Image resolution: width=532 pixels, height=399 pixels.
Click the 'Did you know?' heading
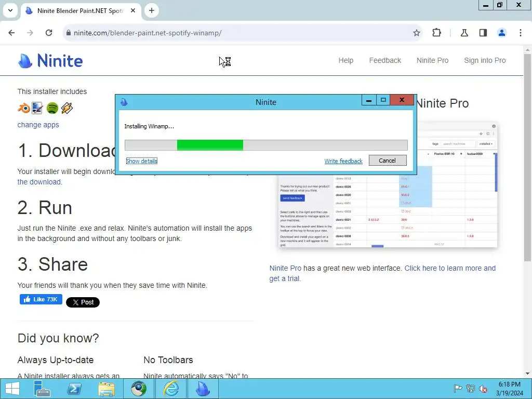point(58,338)
